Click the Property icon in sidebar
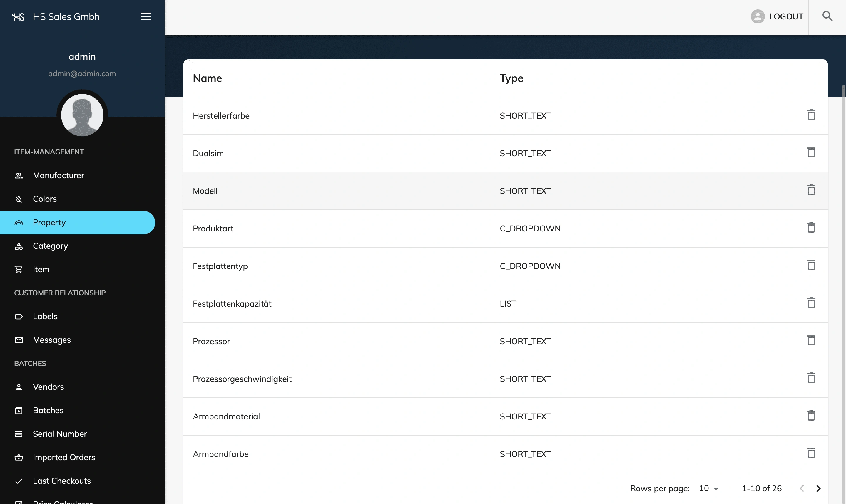 click(x=19, y=222)
